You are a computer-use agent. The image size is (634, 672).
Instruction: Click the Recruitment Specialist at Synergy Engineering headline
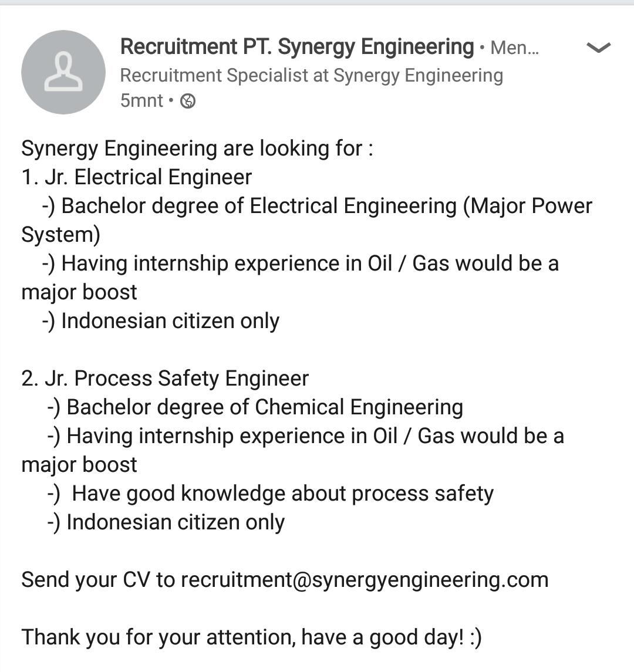point(311,76)
